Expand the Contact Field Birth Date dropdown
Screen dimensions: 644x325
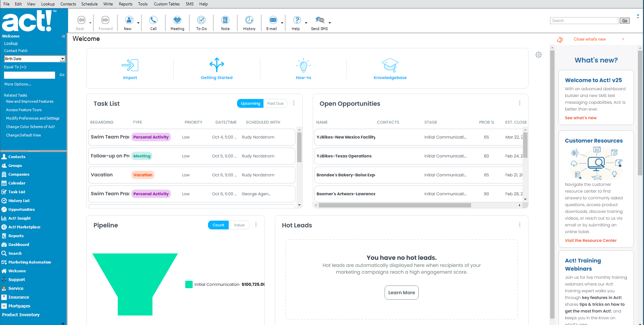click(62, 59)
